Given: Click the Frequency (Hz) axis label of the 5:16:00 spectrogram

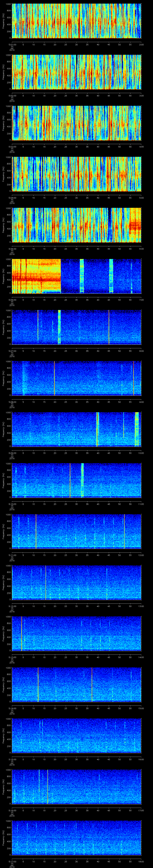Looking at the screenshot, I should (3, 787).
